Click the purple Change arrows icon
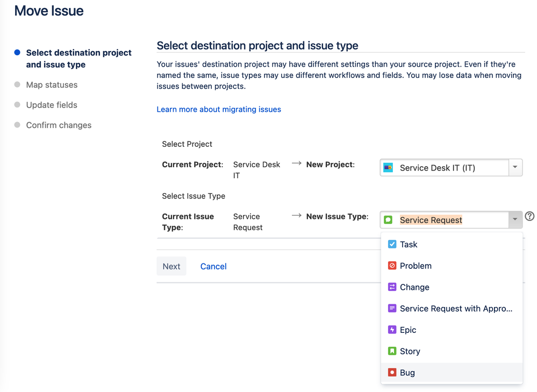 (x=392, y=287)
